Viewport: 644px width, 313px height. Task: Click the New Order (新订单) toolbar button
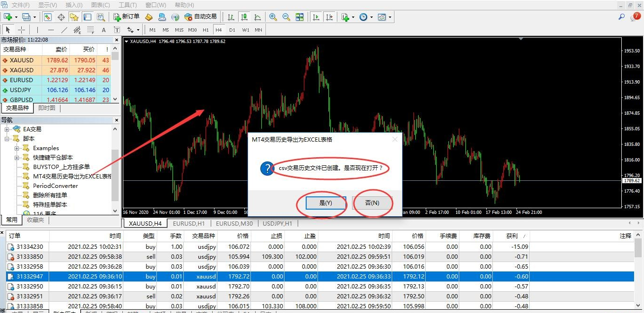[127, 17]
